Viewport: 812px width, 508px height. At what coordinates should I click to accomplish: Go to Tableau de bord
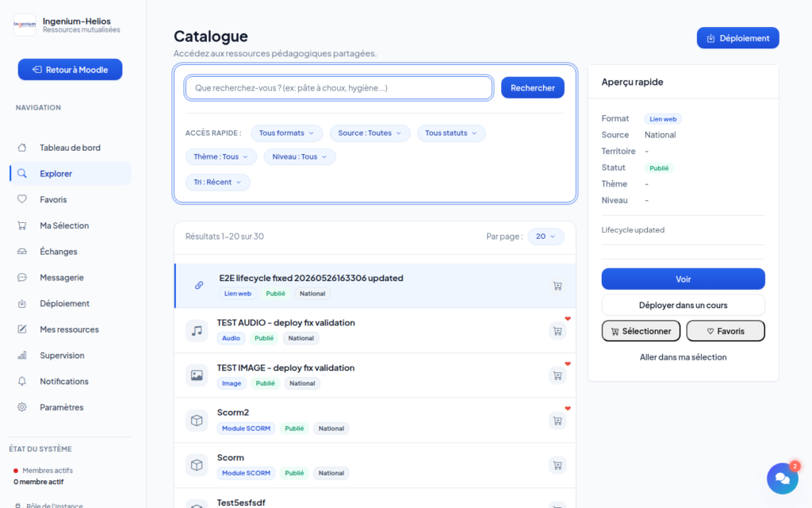click(70, 148)
